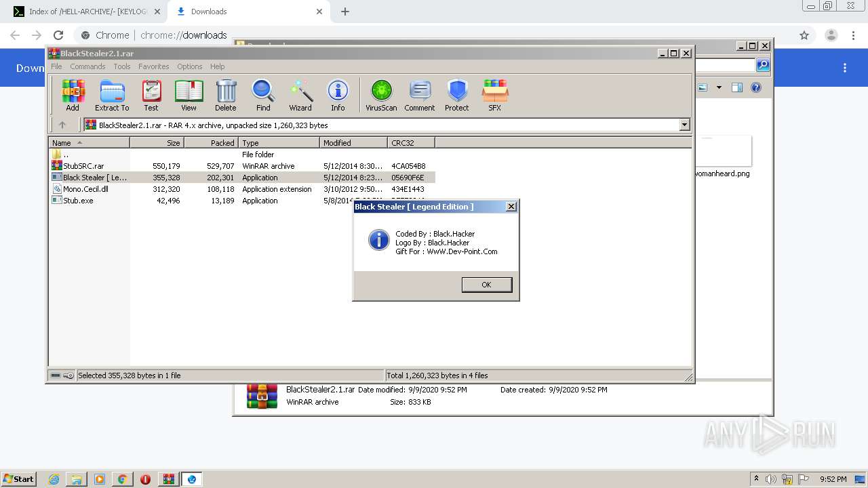
Task: Click the info icon in Black Stealer dialog
Action: (x=378, y=239)
